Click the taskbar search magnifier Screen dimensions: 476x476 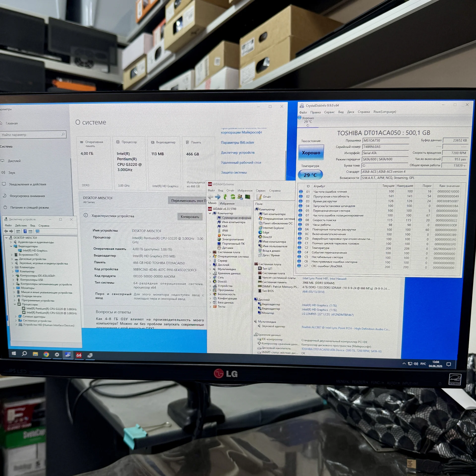24,354
